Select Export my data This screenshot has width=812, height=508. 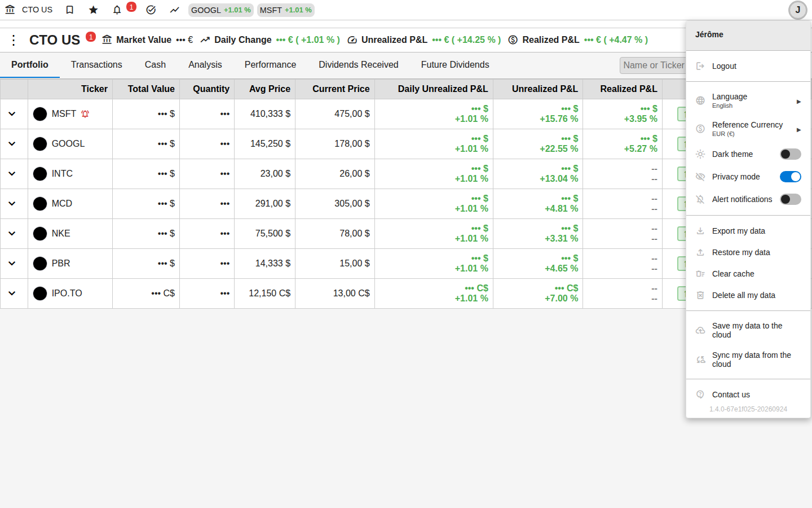(x=748, y=231)
